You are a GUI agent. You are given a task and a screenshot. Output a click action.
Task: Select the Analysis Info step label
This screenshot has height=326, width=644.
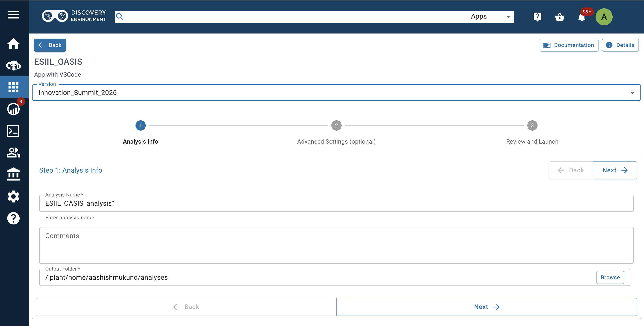pos(140,141)
